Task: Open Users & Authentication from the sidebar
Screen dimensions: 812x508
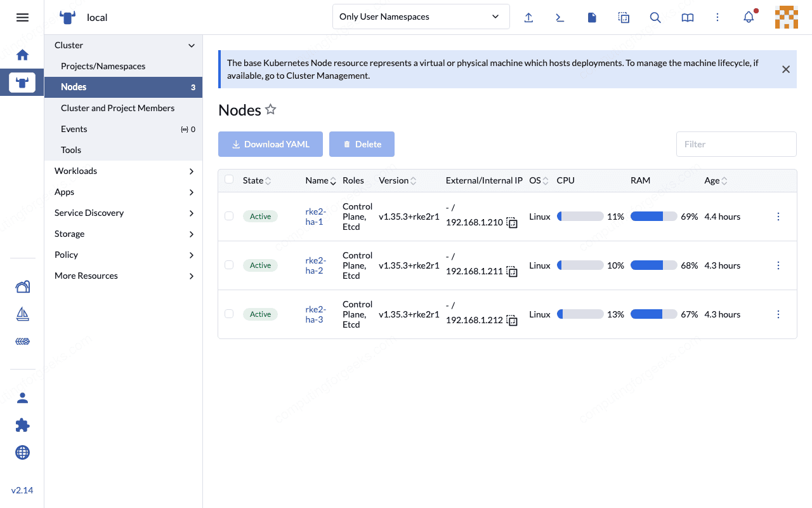Action: 22,397
